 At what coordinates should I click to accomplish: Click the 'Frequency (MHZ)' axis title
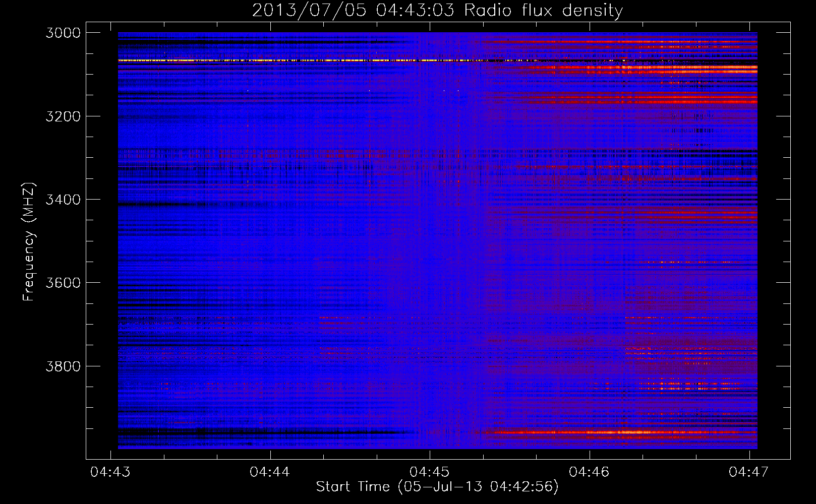click(29, 242)
